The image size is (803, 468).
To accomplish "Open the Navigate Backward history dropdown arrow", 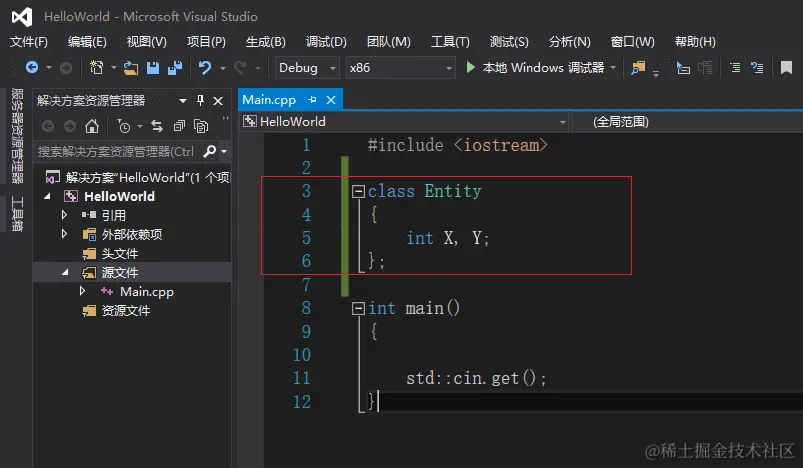I will click(x=49, y=68).
